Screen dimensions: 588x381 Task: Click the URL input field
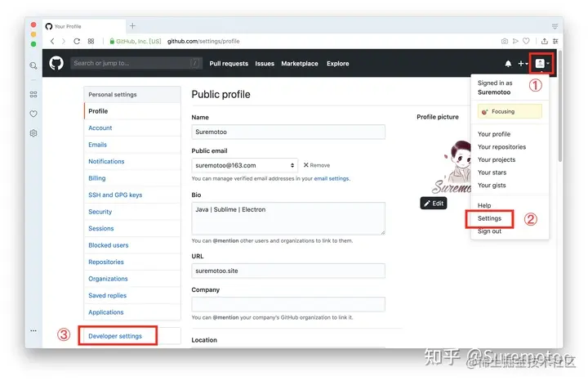coord(288,271)
